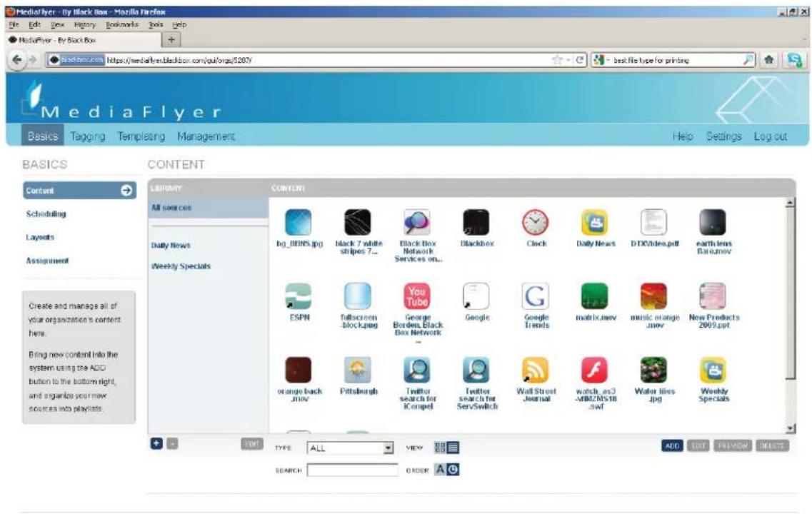Open a new browser tab

tap(171, 39)
